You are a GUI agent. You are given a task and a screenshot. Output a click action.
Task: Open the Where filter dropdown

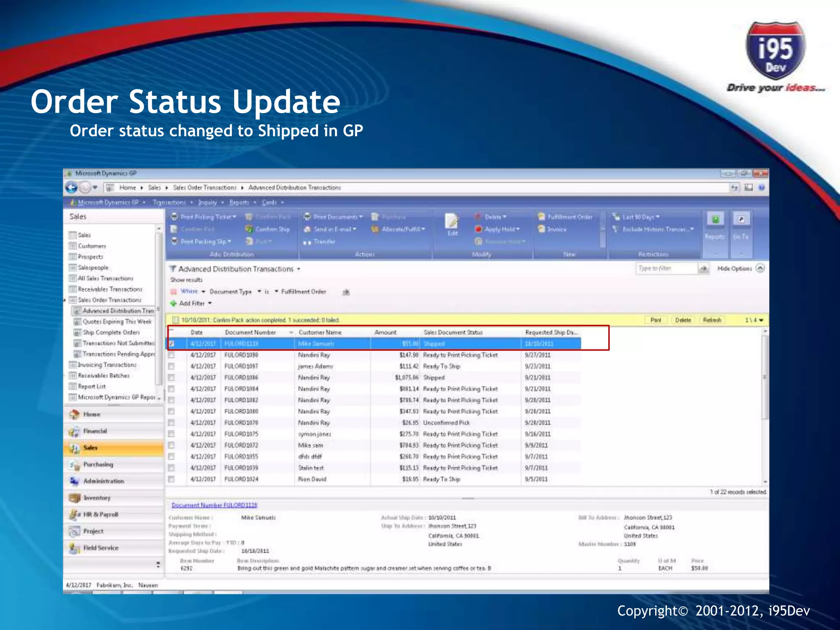(x=203, y=292)
